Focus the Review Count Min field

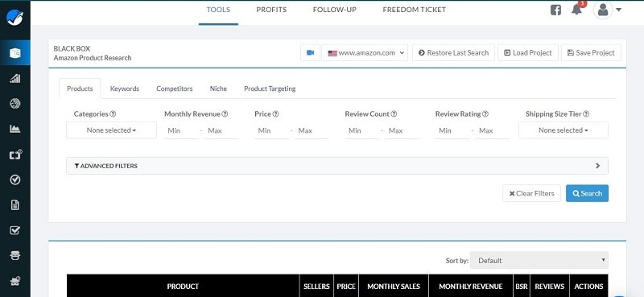(x=361, y=130)
